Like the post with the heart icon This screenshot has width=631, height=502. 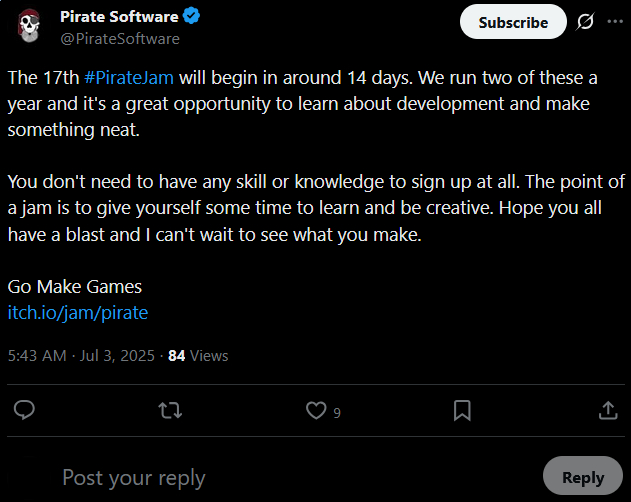click(x=316, y=410)
